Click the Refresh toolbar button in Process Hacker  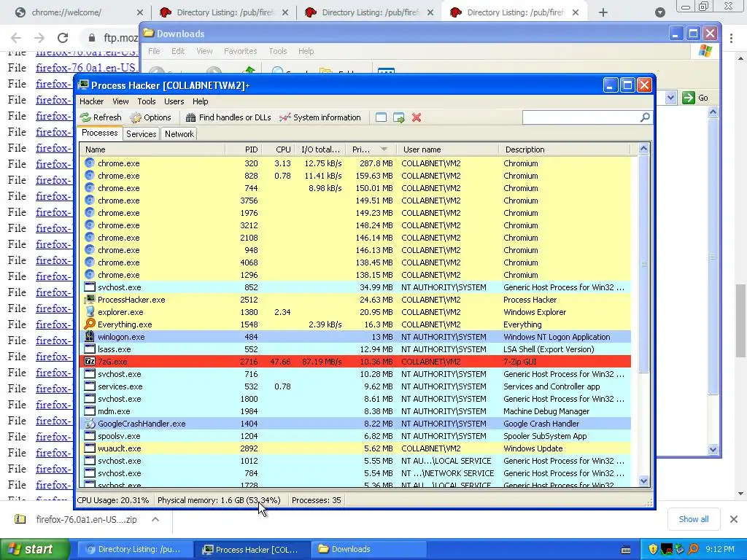[x=101, y=117]
